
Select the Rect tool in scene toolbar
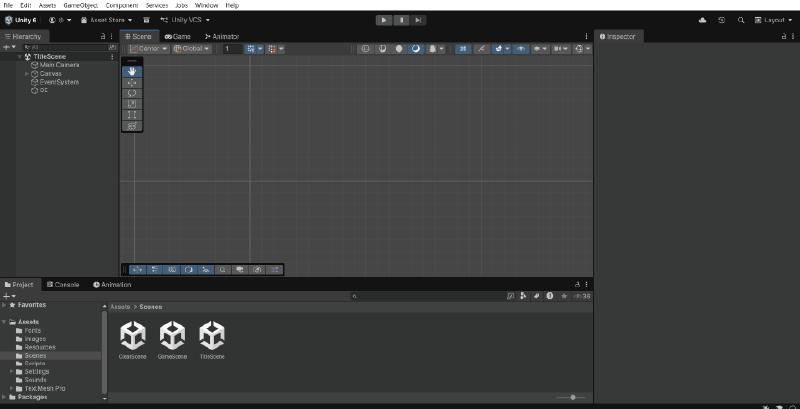132,115
